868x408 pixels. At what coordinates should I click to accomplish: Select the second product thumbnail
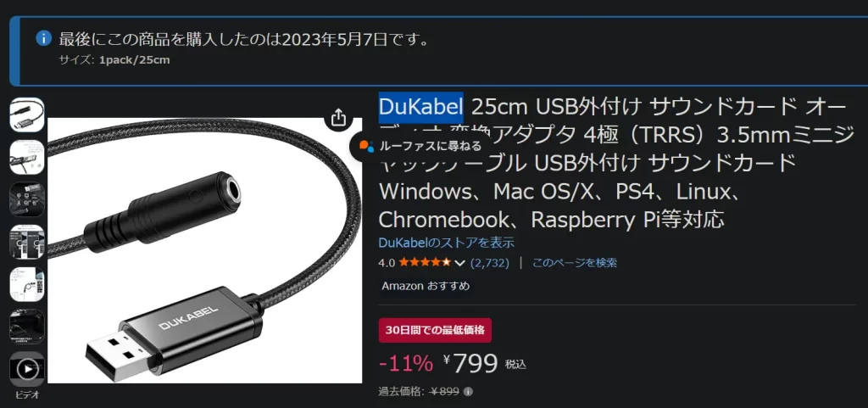(27, 157)
